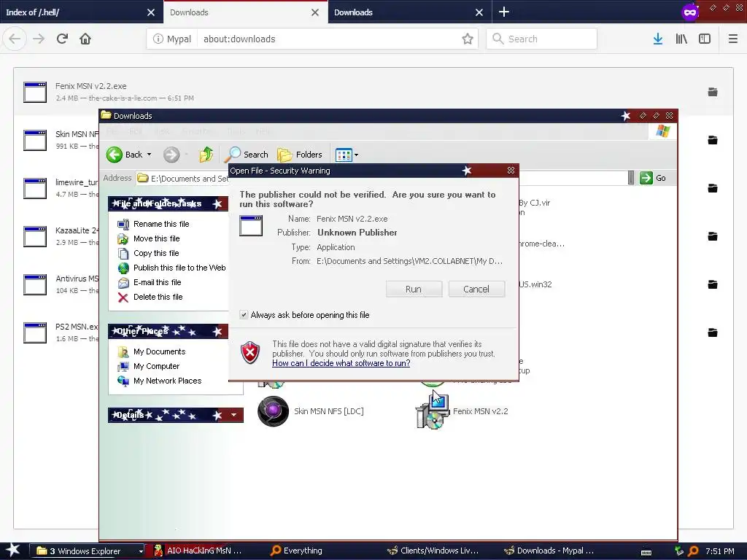Show Fenix MSN v2.2.exe in containing folder
The height and width of the screenshot is (560, 747).
(x=713, y=92)
